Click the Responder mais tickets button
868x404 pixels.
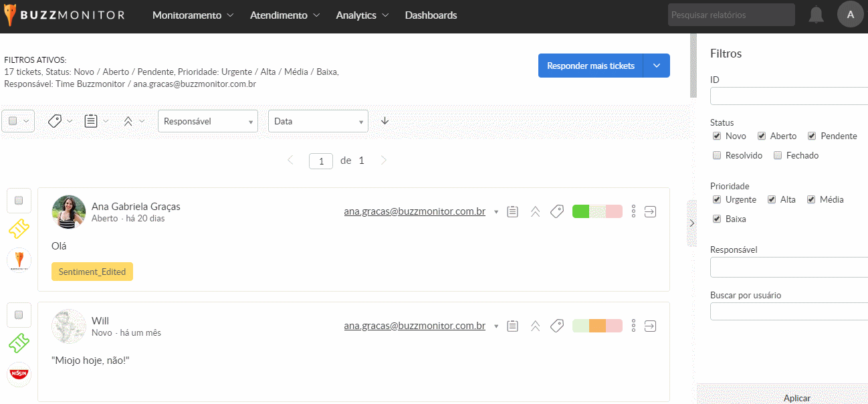point(590,66)
